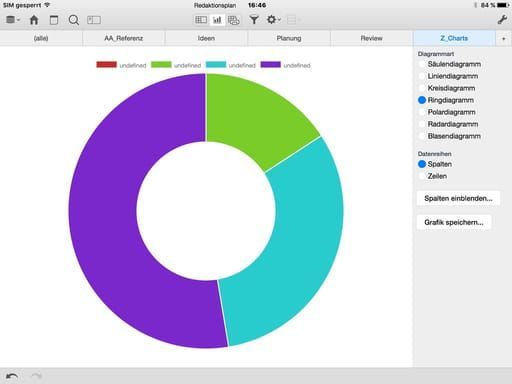Open the search magnifier tool
The image size is (512, 384).
coord(74,20)
